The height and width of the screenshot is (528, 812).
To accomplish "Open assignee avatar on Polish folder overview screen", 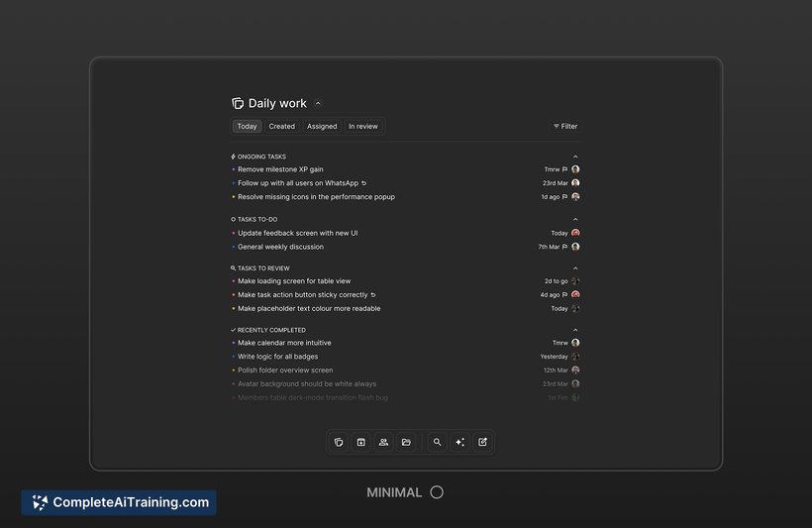I will point(575,370).
